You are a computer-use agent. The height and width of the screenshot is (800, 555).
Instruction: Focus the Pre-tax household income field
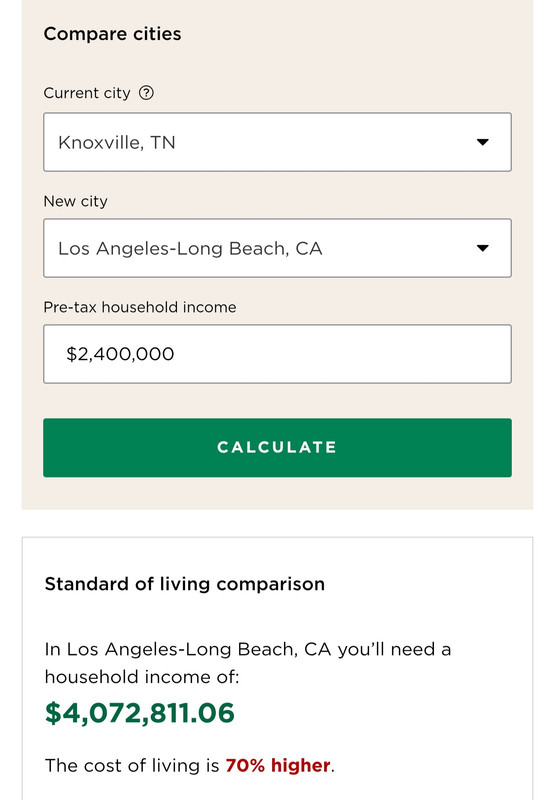click(x=278, y=354)
